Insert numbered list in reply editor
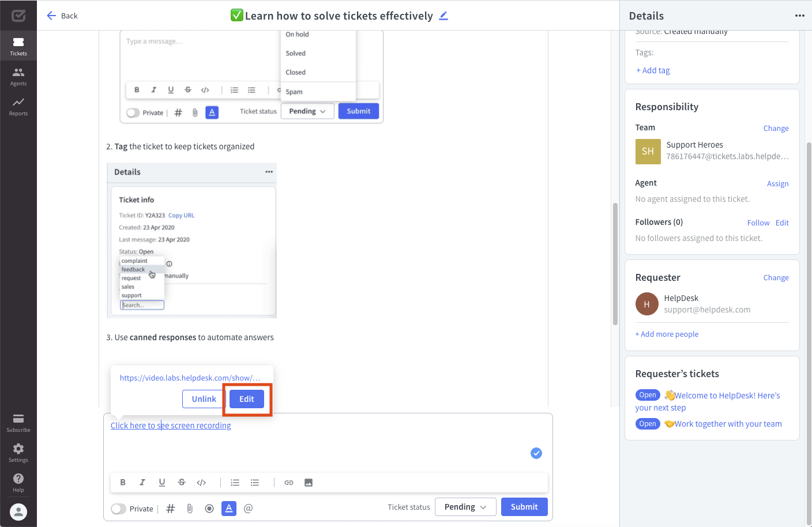The height and width of the screenshot is (527, 812). point(235,483)
